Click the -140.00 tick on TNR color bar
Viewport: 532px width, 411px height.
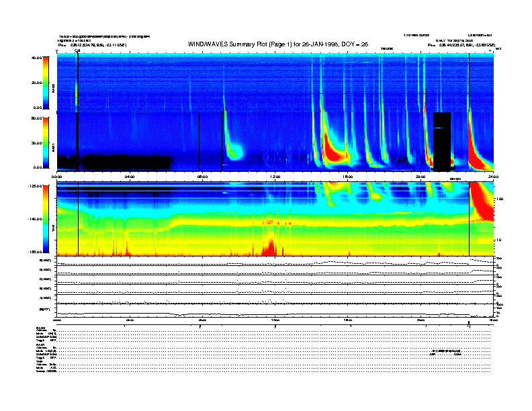pos(35,219)
